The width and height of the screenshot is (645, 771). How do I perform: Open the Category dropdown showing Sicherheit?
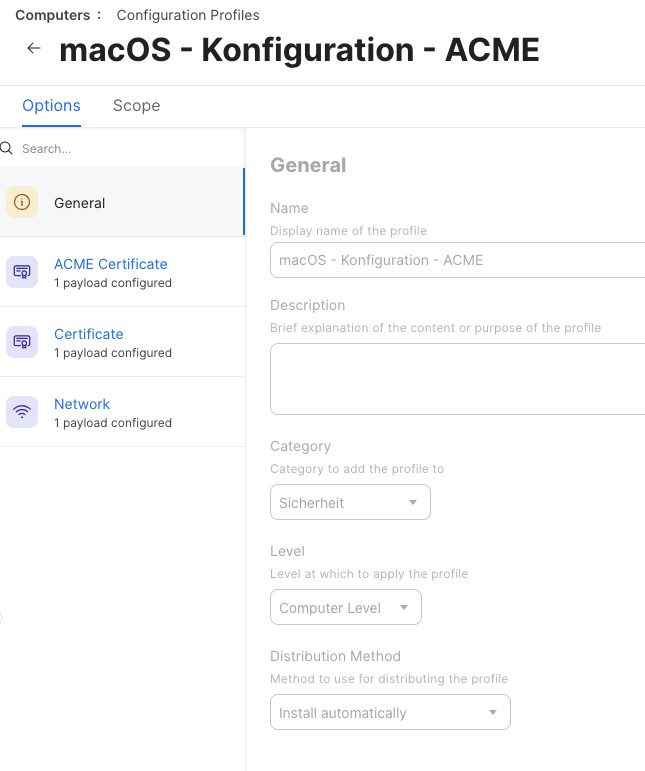[x=350, y=503]
